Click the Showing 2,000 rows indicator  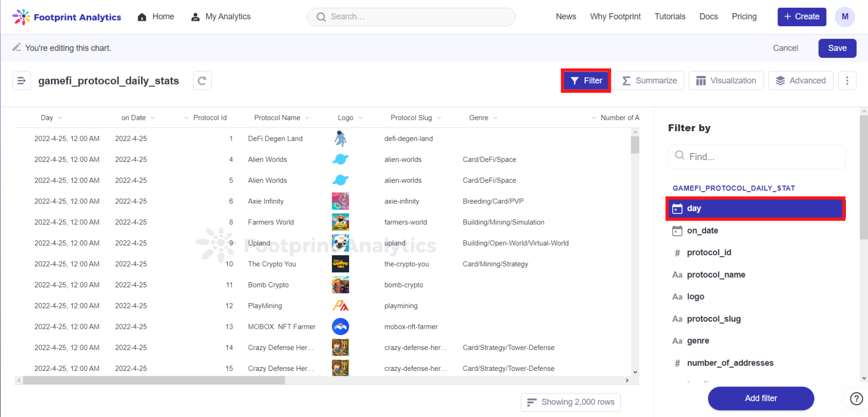pyautogui.click(x=571, y=402)
